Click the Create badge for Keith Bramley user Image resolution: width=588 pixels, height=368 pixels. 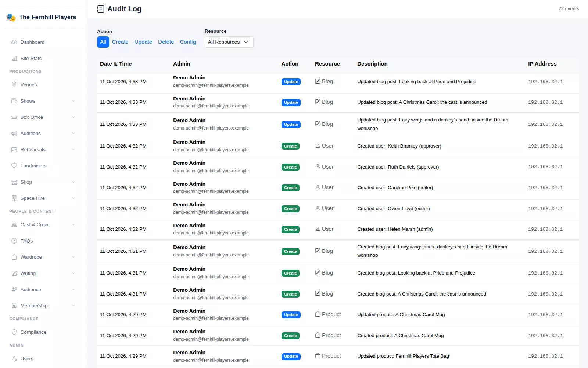290,146
